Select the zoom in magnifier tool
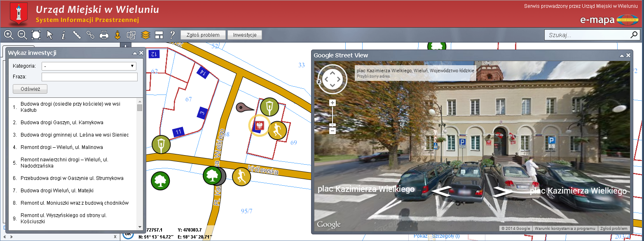The width and height of the screenshot is (644, 241). 9,35
